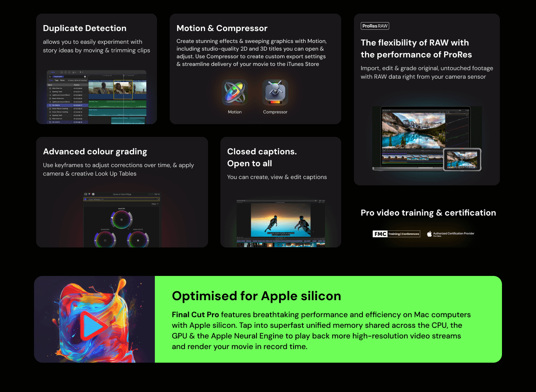Image resolution: width=536 pixels, height=392 pixels.
Task: Click the Advanced colour grading heading
Action: coord(95,152)
